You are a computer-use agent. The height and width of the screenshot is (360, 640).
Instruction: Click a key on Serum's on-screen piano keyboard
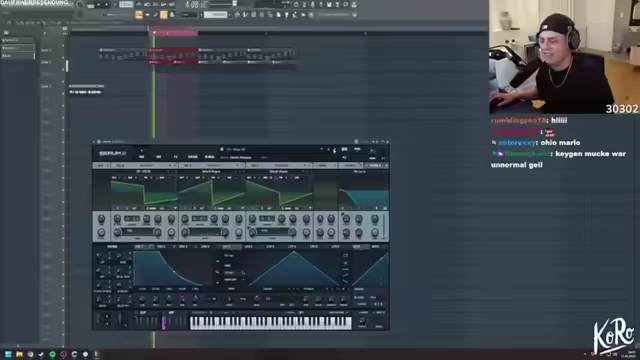pyautogui.click(x=270, y=322)
